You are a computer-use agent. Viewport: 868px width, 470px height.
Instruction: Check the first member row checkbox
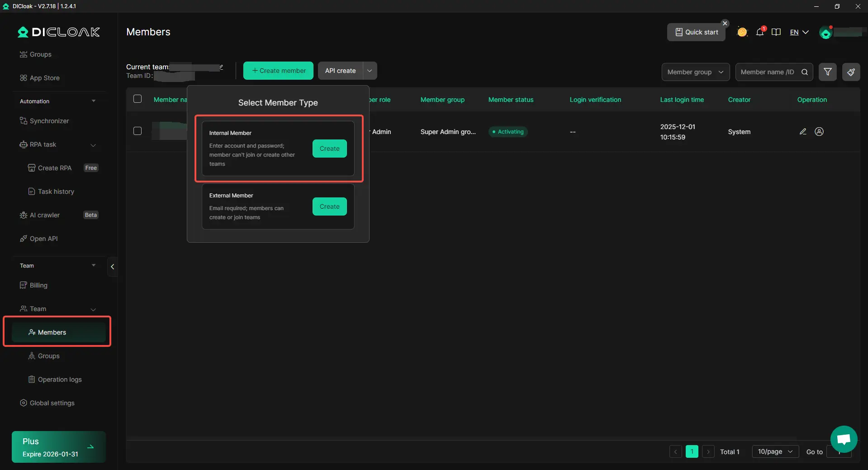(138, 131)
